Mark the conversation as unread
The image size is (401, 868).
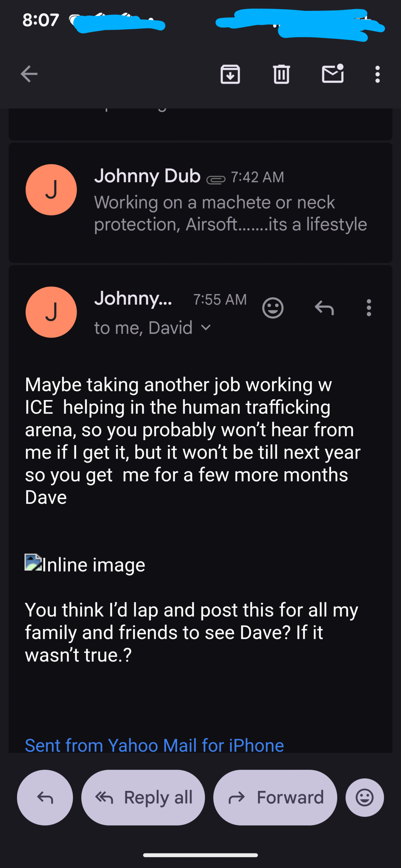click(332, 74)
